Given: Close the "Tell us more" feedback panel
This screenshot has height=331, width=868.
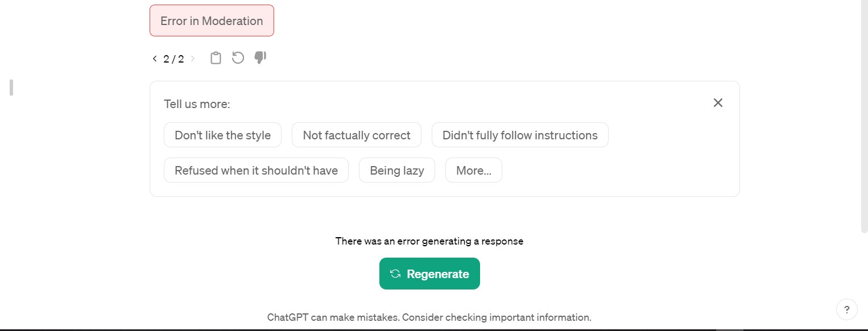Looking at the screenshot, I should [x=718, y=103].
